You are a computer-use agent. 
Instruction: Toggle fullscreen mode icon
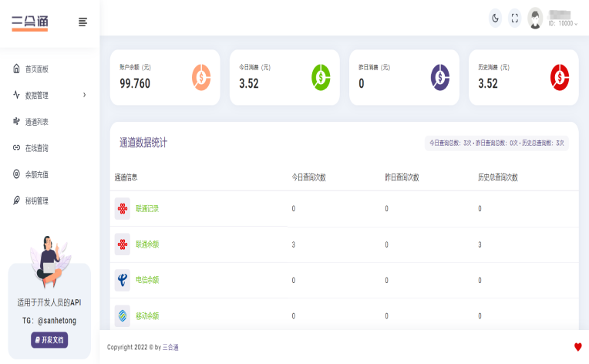pyautogui.click(x=515, y=18)
